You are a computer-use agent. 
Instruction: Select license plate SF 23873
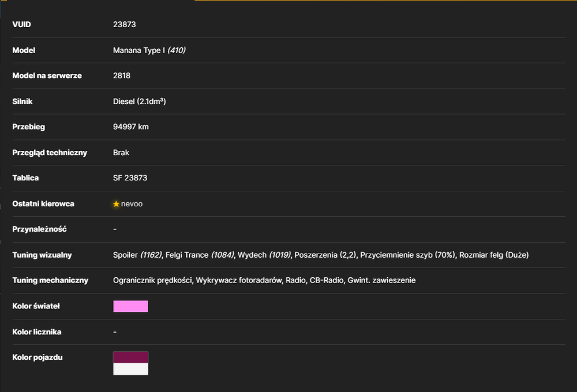coord(130,178)
